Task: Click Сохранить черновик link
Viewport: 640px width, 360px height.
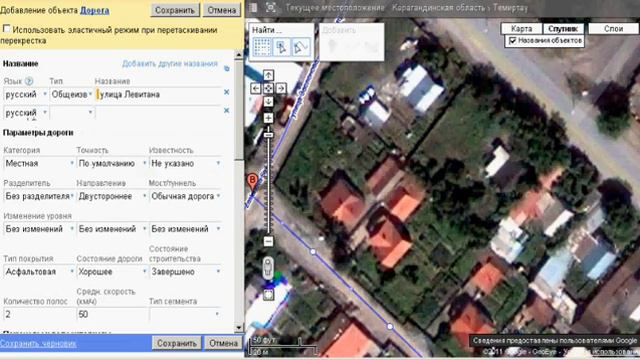Action: pos(38,344)
